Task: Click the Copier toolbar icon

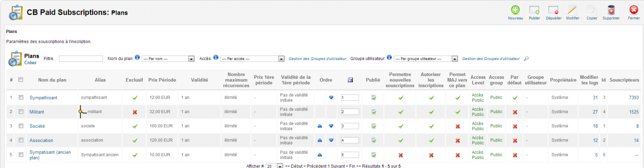Action: click(x=592, y=10)
